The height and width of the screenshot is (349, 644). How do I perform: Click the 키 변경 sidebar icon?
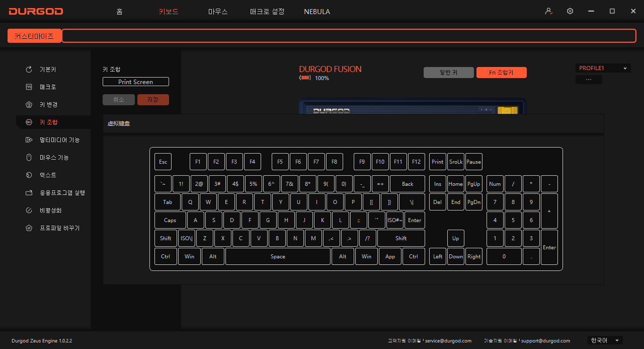pos(29,105)
